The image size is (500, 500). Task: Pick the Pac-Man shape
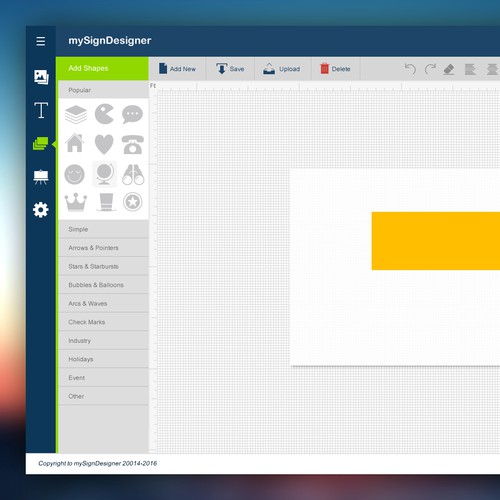pos(104,114)
